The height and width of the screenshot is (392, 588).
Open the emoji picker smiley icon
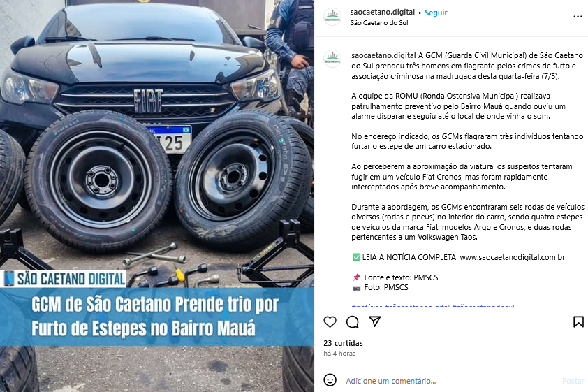[330, 380]
